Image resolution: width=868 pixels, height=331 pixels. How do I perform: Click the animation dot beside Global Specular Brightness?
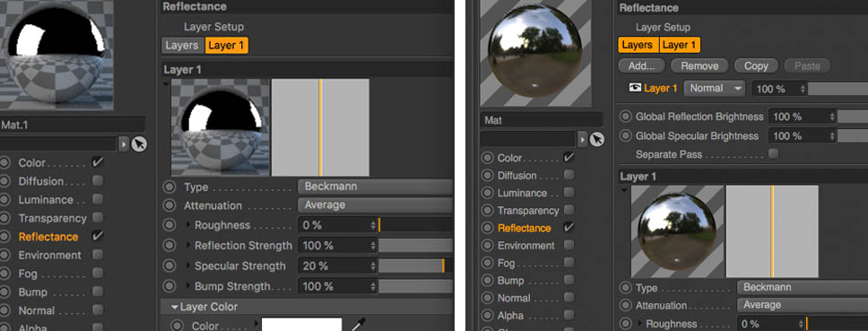pos(626,135)
